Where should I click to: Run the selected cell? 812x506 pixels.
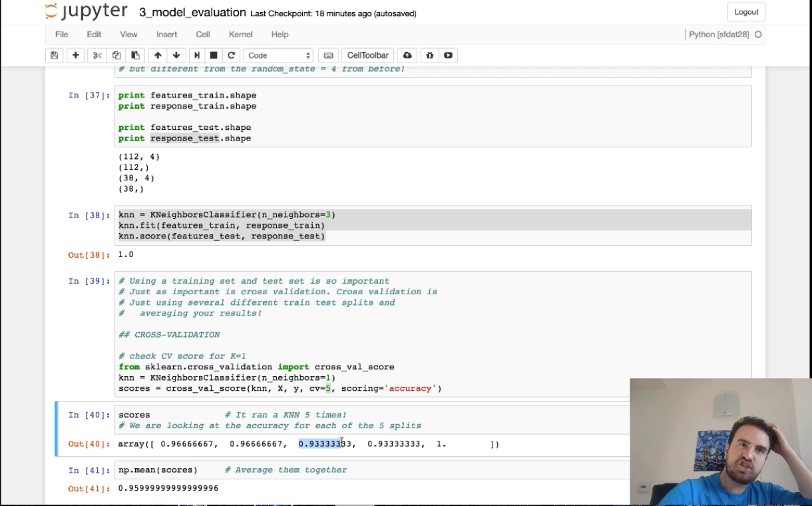[195, 55]
